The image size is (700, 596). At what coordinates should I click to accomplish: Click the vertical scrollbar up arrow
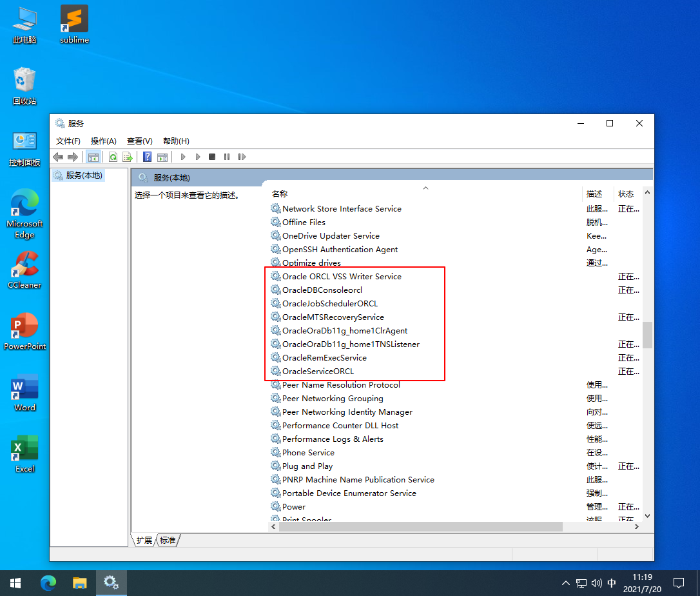click(647, 193)
